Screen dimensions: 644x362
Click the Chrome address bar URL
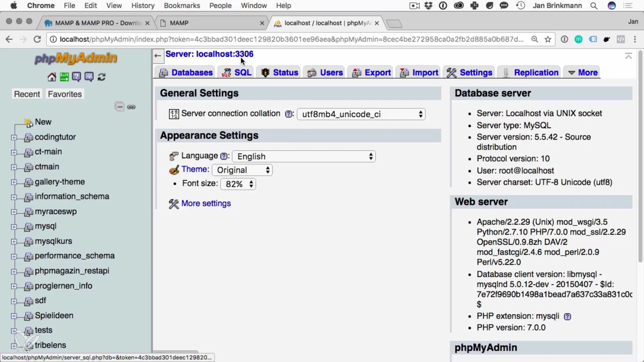coord(292,40)
